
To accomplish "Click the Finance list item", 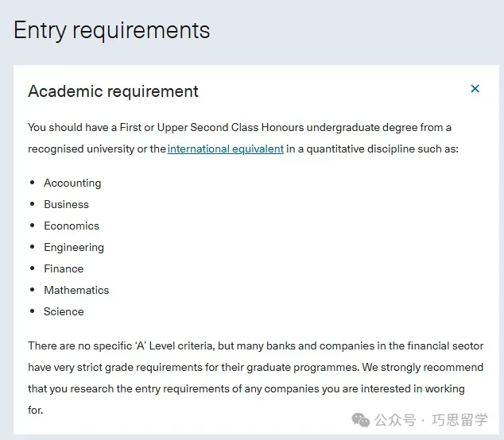I will pyautogui.click(x=64, y=268).
